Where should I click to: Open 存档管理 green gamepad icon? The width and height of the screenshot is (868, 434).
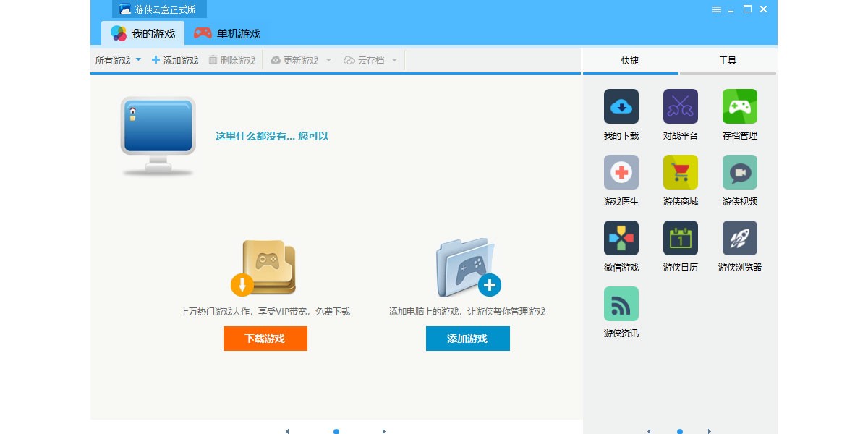pos(740,106)
